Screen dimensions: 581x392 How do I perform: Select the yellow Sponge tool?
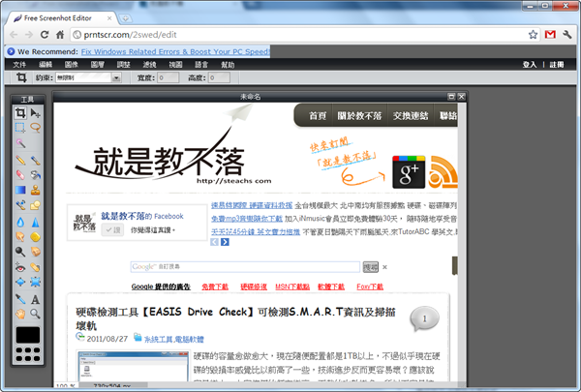point(36,236)
